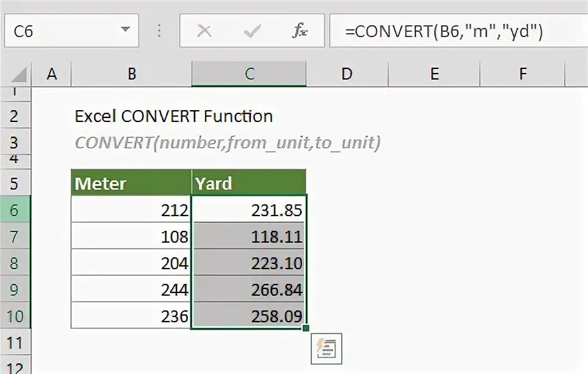
Task: Select the cell containing 212
Action: tap(131, 209)
